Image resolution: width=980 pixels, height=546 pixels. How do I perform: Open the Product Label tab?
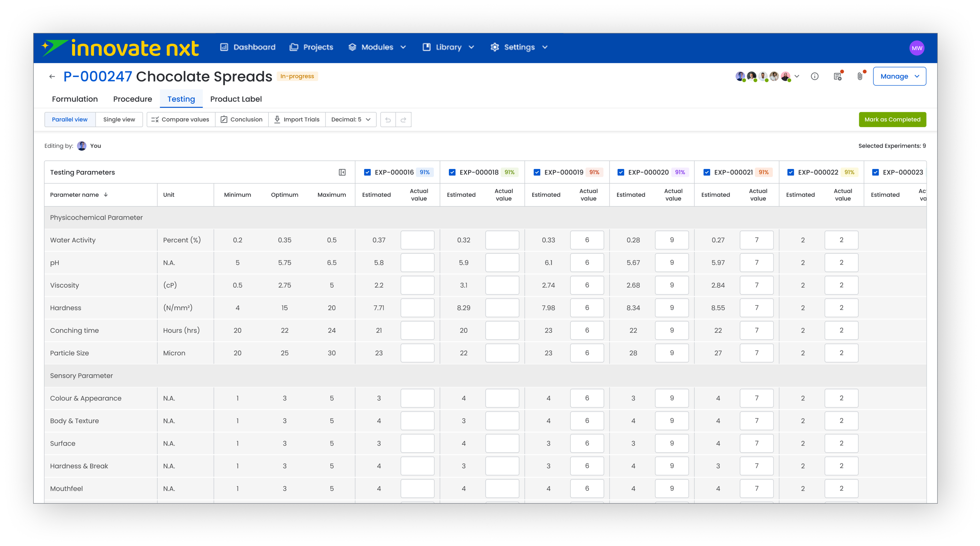236,99
